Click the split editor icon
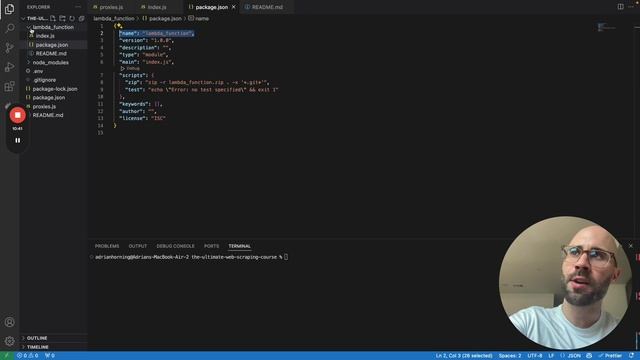Viewport: 640px width, 360px height. pyautogui.click(x=620, y=7)
